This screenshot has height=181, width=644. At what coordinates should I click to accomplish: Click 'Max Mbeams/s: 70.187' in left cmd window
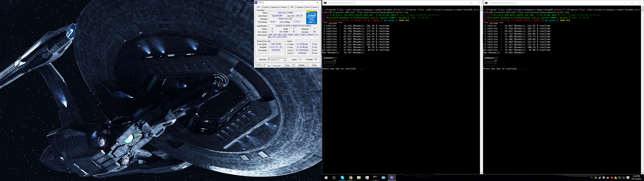[x=343, y=53]
